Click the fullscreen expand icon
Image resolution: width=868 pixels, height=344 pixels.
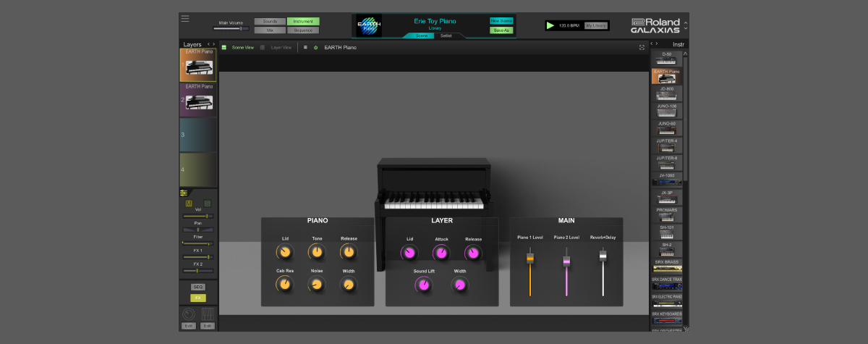[642, 48]
